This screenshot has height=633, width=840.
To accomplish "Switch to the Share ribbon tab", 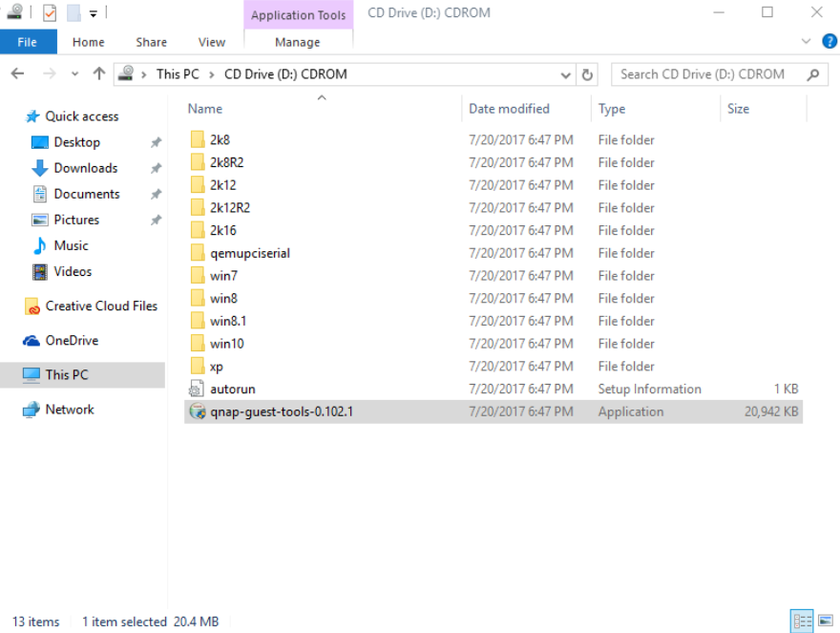I will point(151,42).
